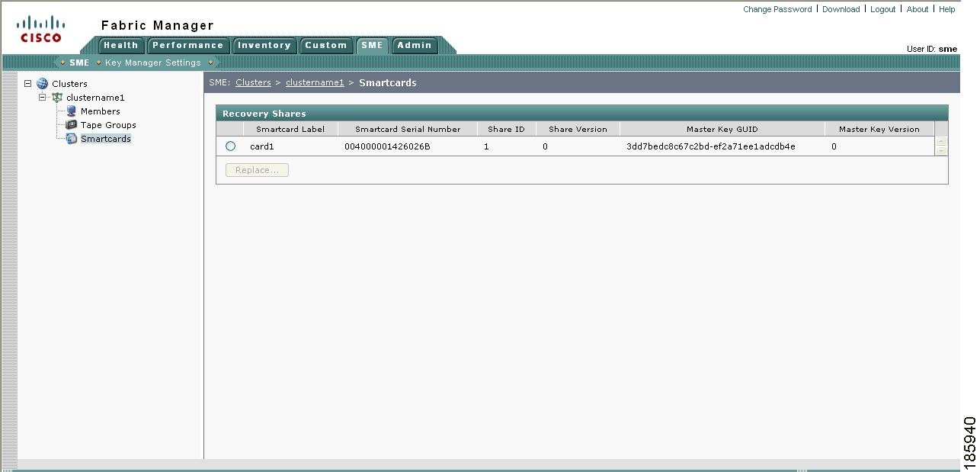Image resolution: width=980 pixels, height=472 pixels.
Task: Collapse the clustername1 tree node
Action: coord(43,98)
